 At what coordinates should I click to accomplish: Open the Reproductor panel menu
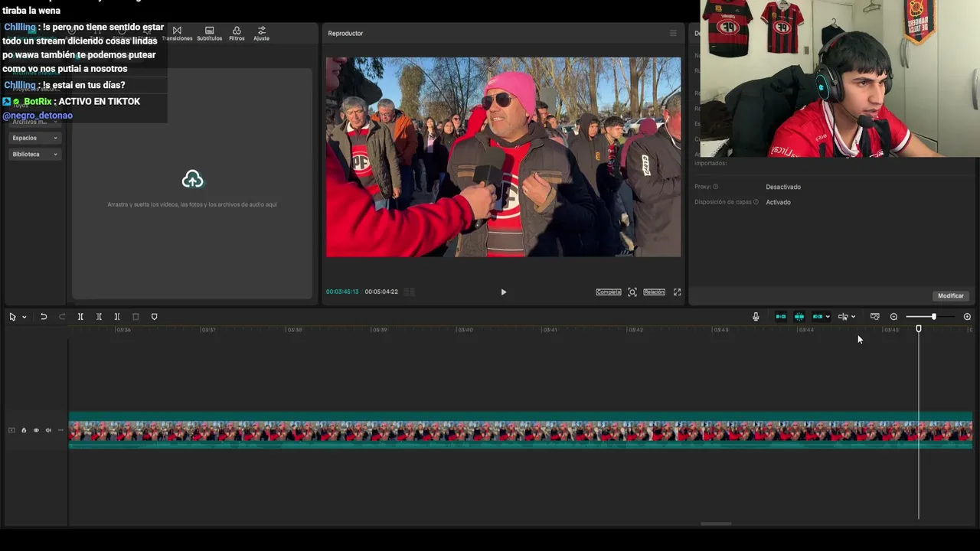[673, 33]
